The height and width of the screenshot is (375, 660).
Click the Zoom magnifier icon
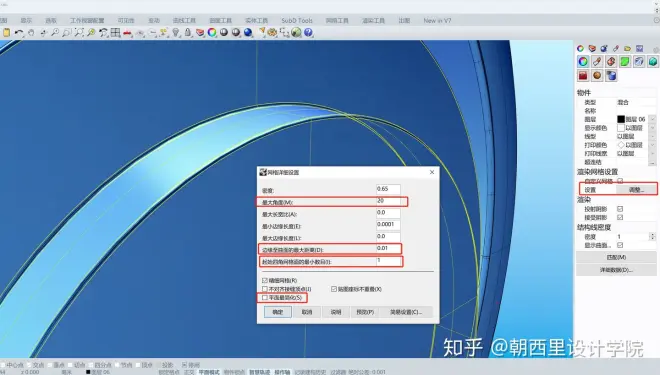point(55,33)
